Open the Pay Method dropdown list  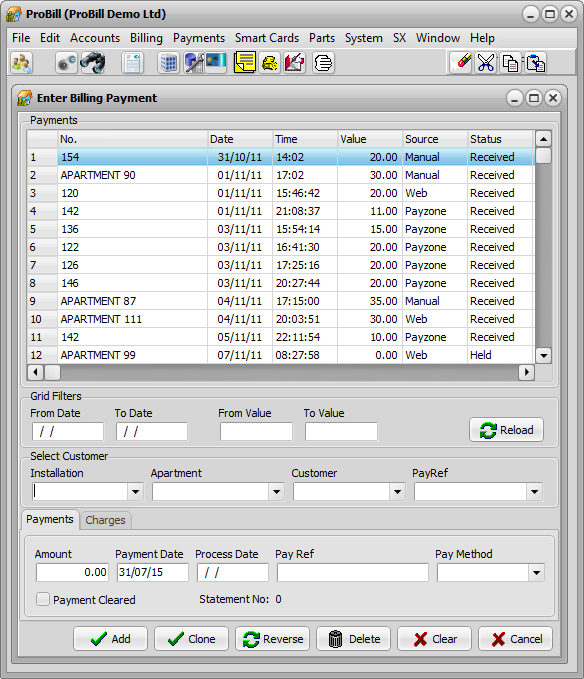pyautogui.click(x=536, y=572)
